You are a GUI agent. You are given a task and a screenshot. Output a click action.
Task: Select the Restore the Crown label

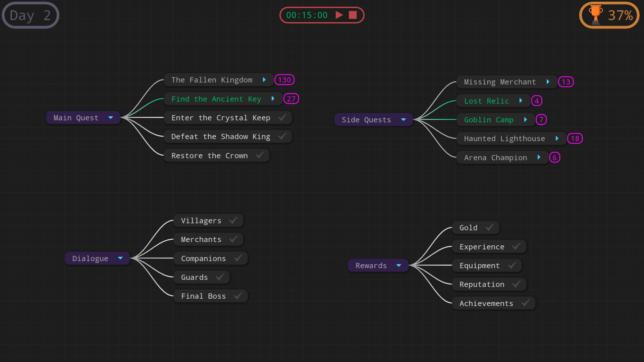tap(210, 156)
